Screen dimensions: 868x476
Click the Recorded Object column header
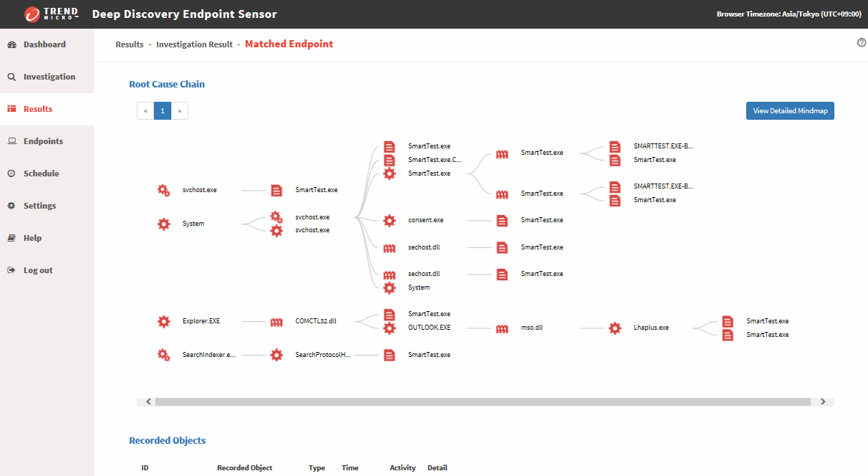click(x=244, y=467)
